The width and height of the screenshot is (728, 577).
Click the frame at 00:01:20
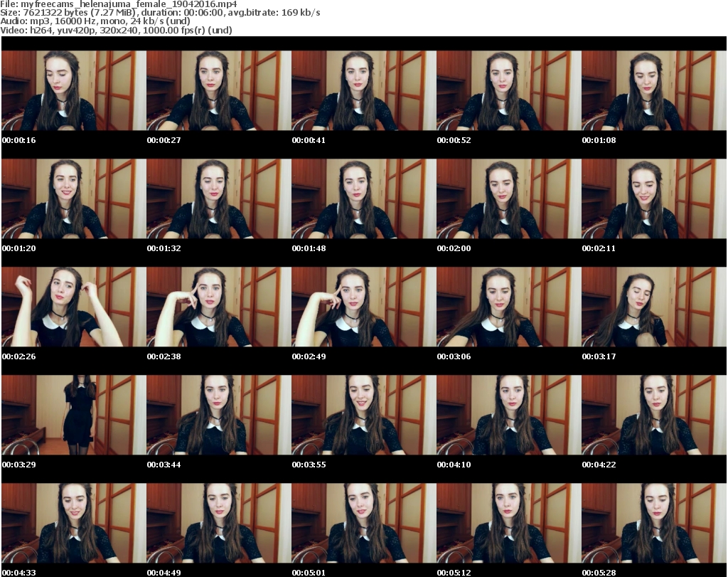(74, 198)
